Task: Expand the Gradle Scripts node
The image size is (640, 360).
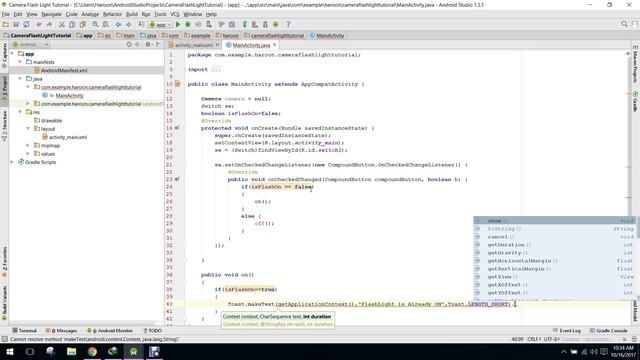Action: (12, 162)
